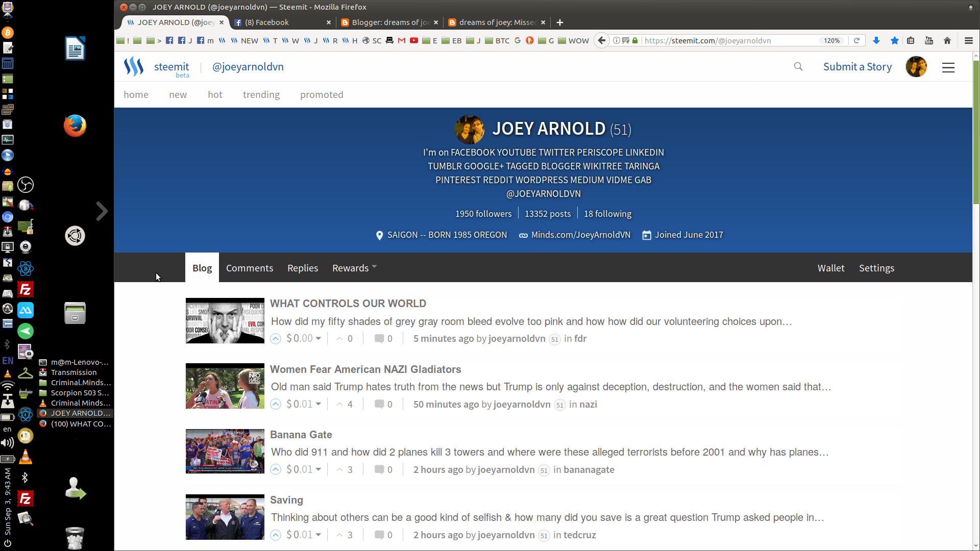Select the hot navigation tab
The height and width of the screenshot is (551, 980).
(215, 94)
